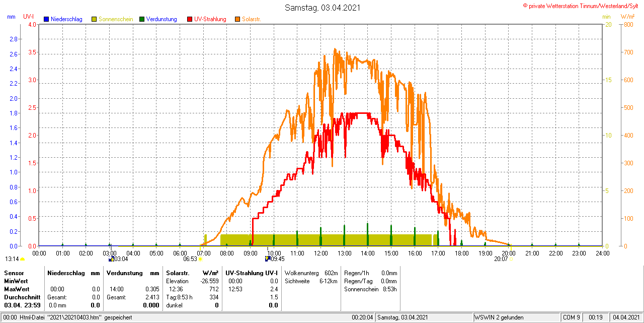The width and height of the screenshot is (644, 323).
Task: Click the Wolkenunterg 602m entry
Action: pyautogui.click(x=311, y=273)
